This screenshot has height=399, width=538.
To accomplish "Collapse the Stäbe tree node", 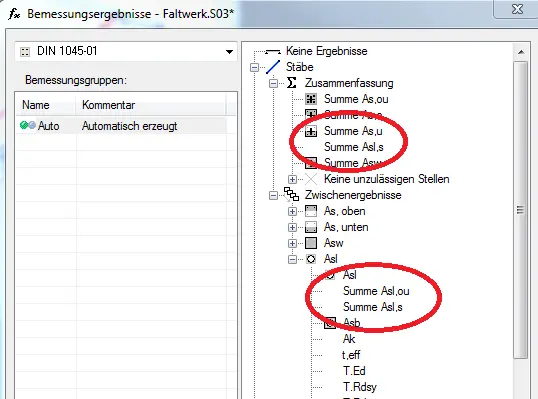I will pos(254,67).
